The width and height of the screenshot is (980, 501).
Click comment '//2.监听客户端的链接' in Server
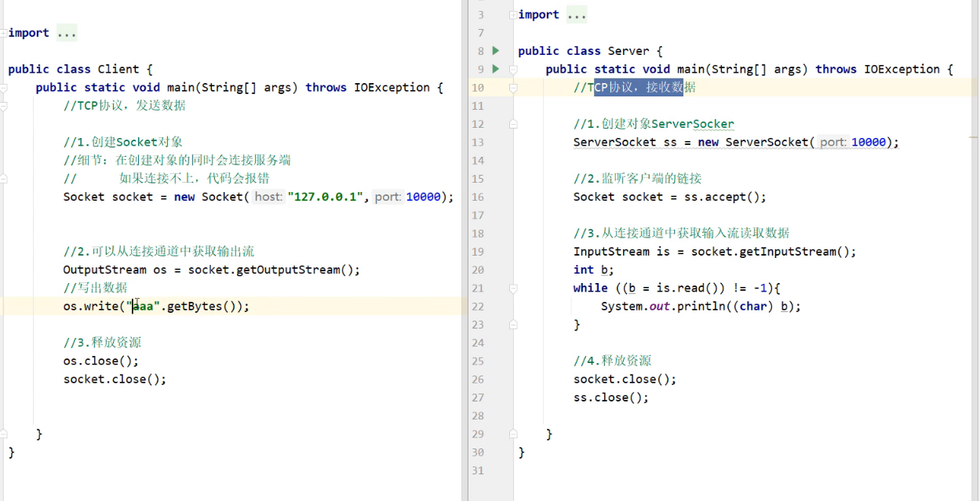click(x=637, y=179)
